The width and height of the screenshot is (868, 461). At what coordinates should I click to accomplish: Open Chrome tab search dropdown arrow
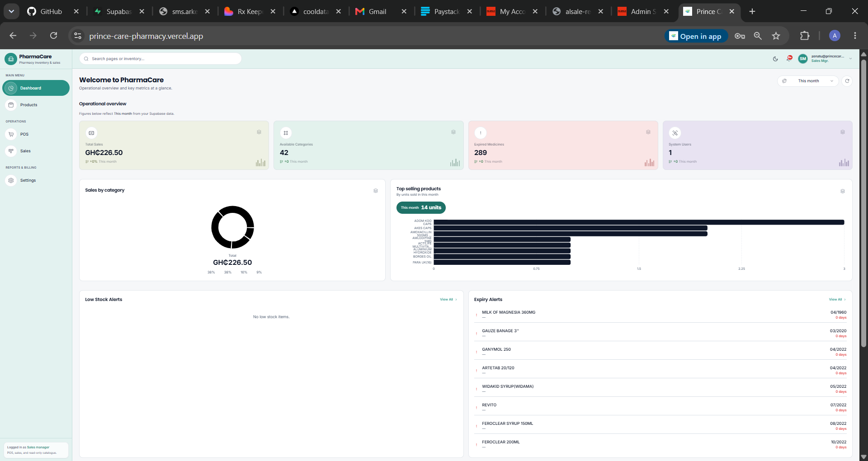pos(11,11)
